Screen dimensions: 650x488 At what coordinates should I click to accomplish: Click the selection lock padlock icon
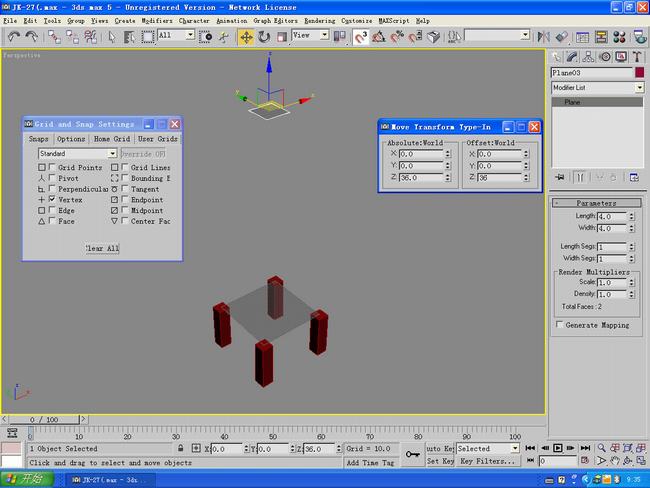pyautogui.click(x=180, y=448)
